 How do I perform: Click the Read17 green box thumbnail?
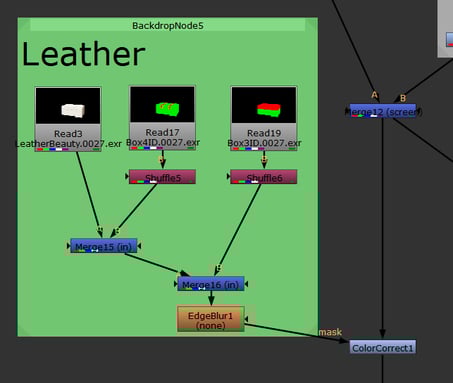(162, 105)
